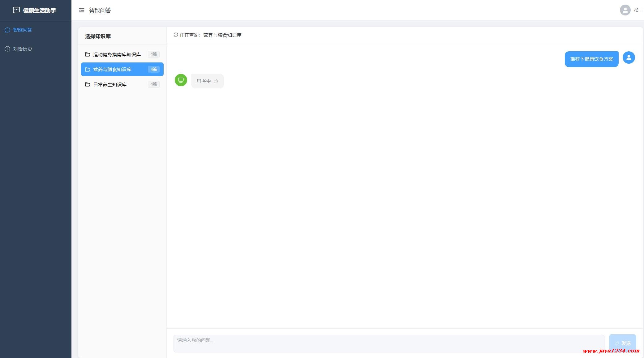Click the blue user avatar in chat
Viewport: 644px width, 358px height.
click(x=629, y=58)
